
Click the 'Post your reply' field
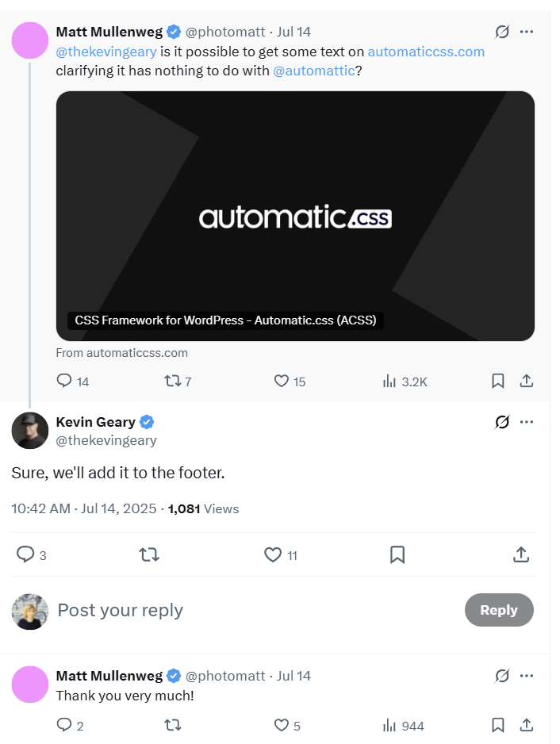point(119,611)
